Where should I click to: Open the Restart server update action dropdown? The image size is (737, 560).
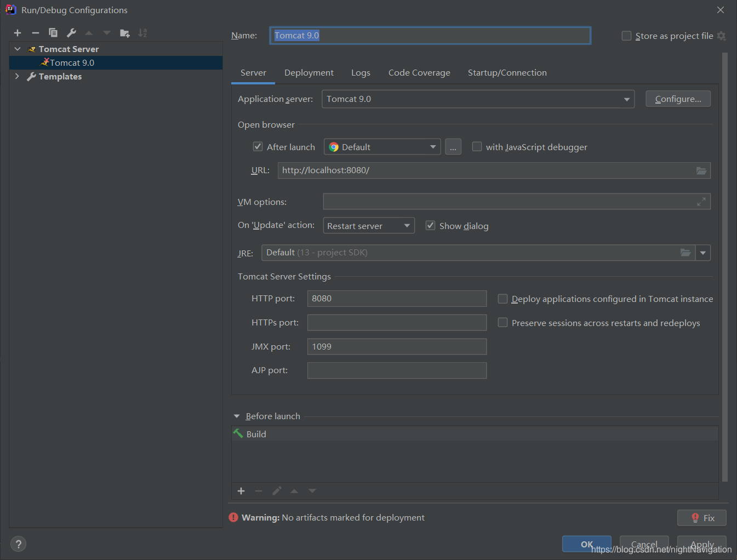click(369, 226)
